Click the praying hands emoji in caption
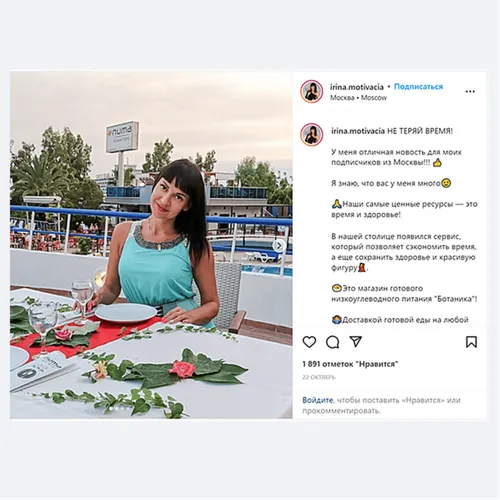Screen dimensions: 500x500 click(x=337, y=204)
